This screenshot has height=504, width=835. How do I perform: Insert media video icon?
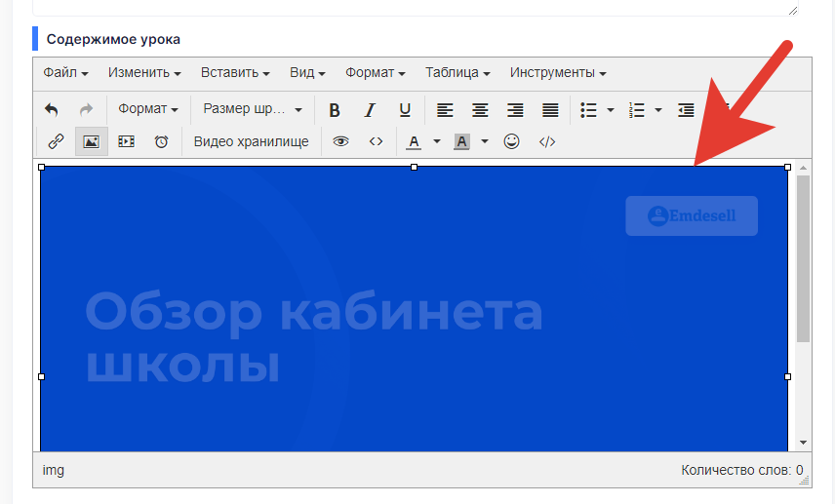click(x=126, y=141)
